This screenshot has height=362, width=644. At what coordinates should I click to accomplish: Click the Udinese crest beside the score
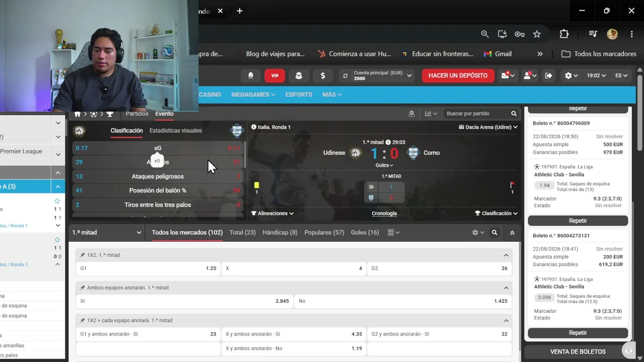point(356,153)
